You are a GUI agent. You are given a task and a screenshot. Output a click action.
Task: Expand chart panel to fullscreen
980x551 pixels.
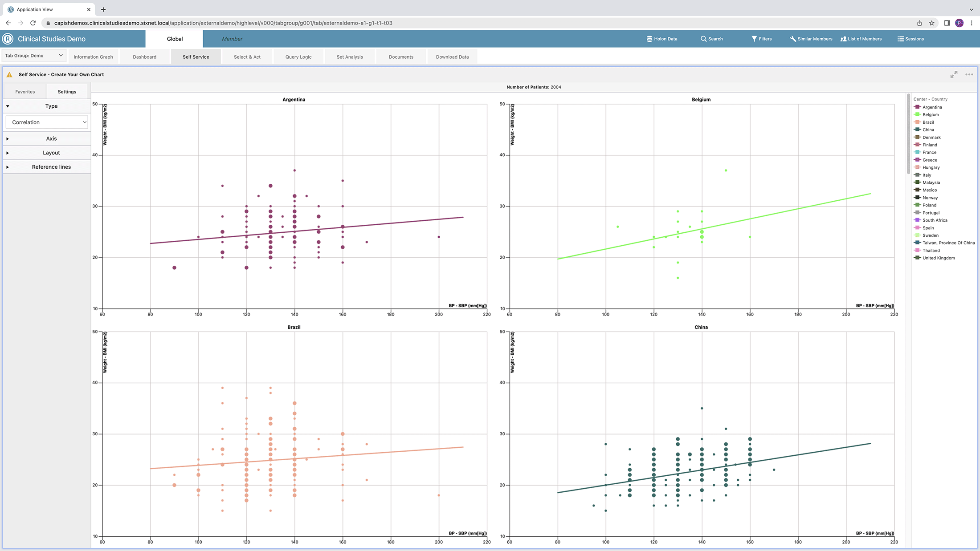click(x=954, y=74)
